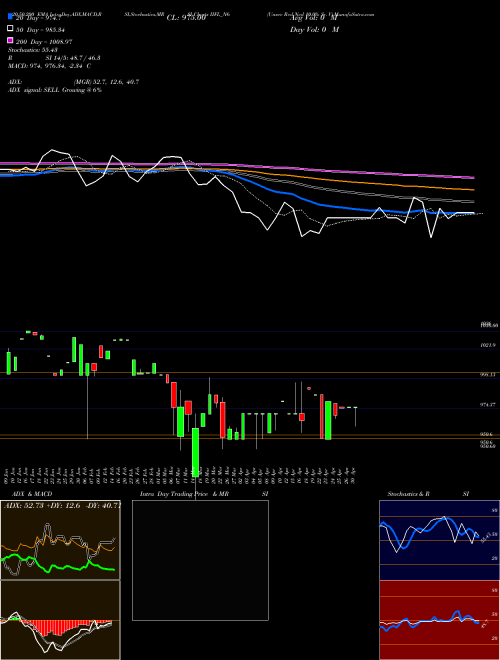Viewport: 500px width, 660px height.
Task: Open the MACD histogram chart panel
Action: pyautogui.click(x=60, y=620)
